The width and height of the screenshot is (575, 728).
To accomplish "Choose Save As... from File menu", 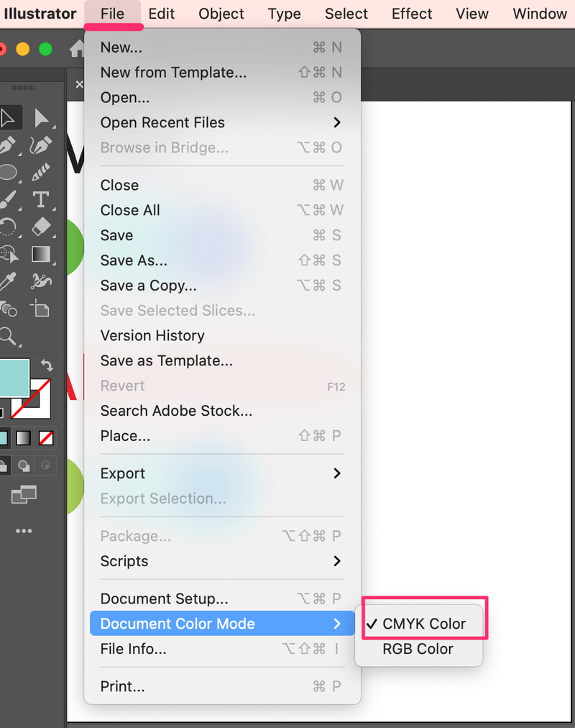I will click(x=134, y=260).
